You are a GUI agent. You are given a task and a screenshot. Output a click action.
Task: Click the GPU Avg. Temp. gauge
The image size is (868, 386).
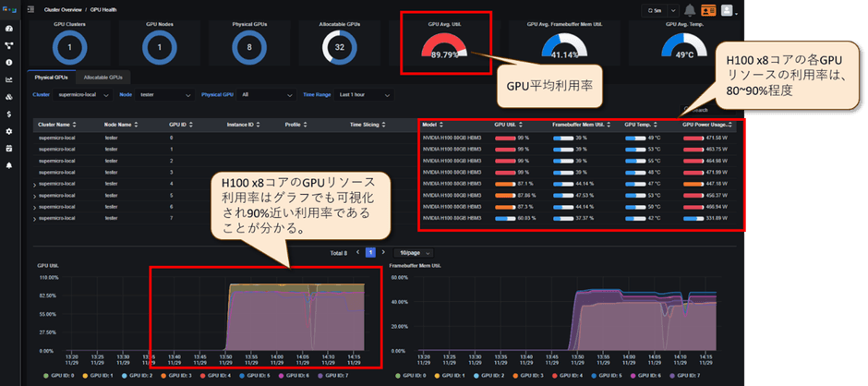point(684,46)
